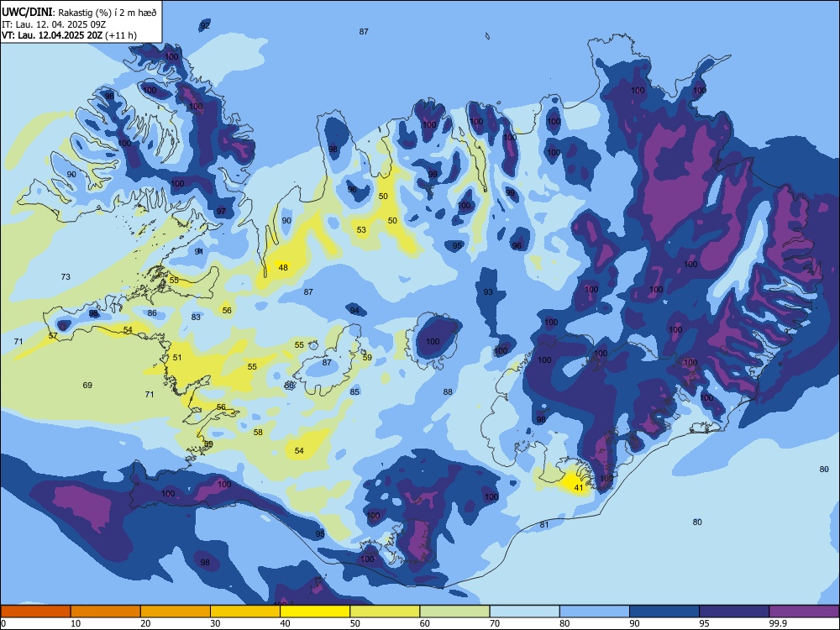Select the humidity value 85 on the map

354,392
